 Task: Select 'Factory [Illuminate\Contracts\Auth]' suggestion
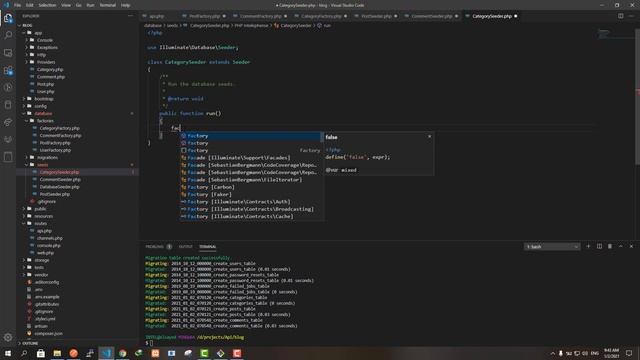(251, 202)
